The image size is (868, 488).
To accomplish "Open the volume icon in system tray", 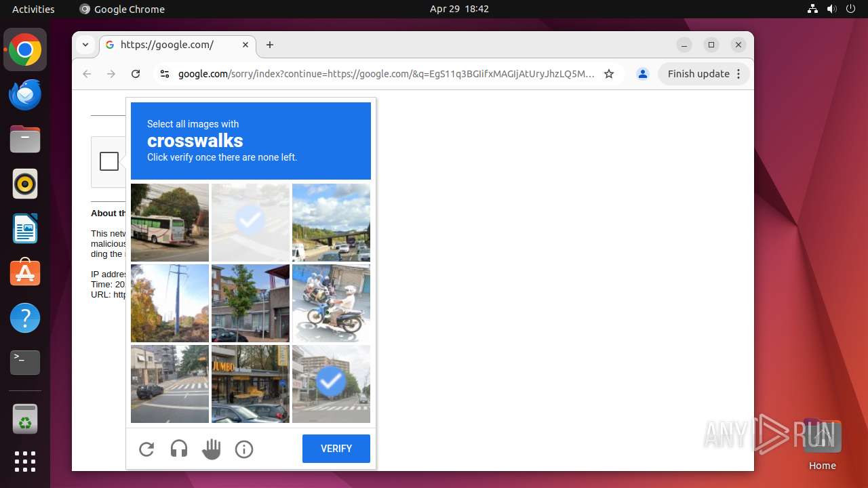I will tap(832, 9).
